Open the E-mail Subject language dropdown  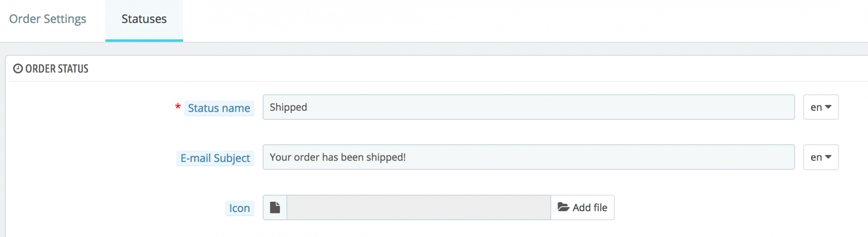coord(821,157)
